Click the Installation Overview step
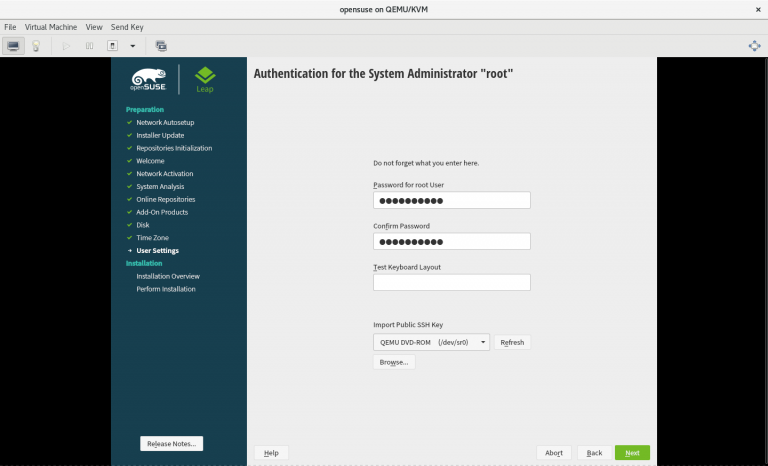768x466 pixels. [x=168, y=276]
